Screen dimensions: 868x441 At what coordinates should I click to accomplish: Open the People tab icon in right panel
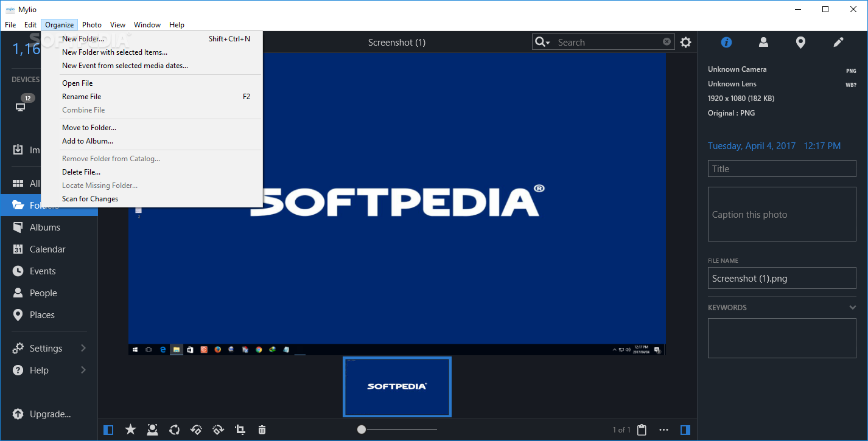click(763, 42)
